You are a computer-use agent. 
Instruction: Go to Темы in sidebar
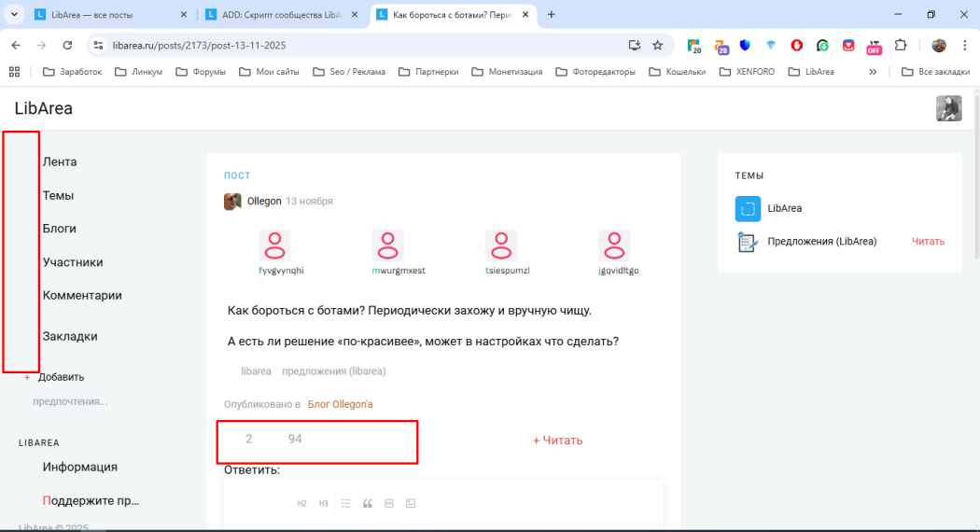(58, 196)
